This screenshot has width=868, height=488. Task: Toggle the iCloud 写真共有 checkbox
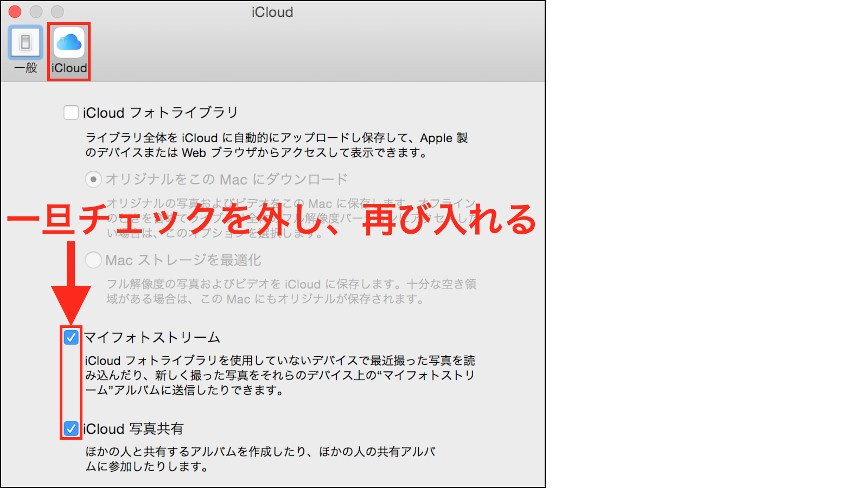click(71, 429)
